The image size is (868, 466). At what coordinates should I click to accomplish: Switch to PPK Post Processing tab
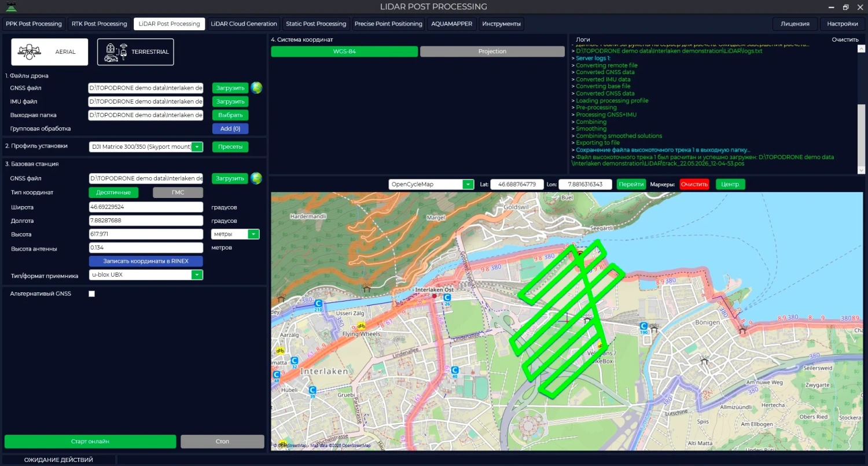(34, 24)
